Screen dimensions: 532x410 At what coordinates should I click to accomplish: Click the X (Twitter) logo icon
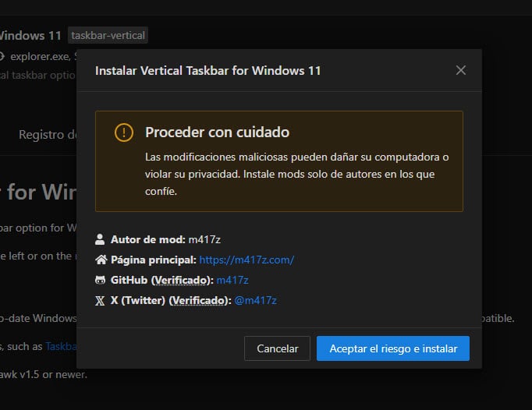click(100, 301)
